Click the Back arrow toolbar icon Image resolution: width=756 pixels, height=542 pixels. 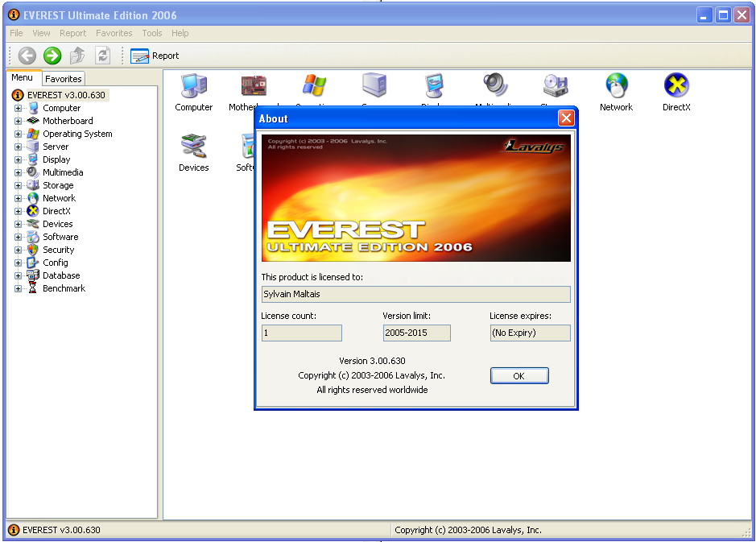tap(27, 56)
